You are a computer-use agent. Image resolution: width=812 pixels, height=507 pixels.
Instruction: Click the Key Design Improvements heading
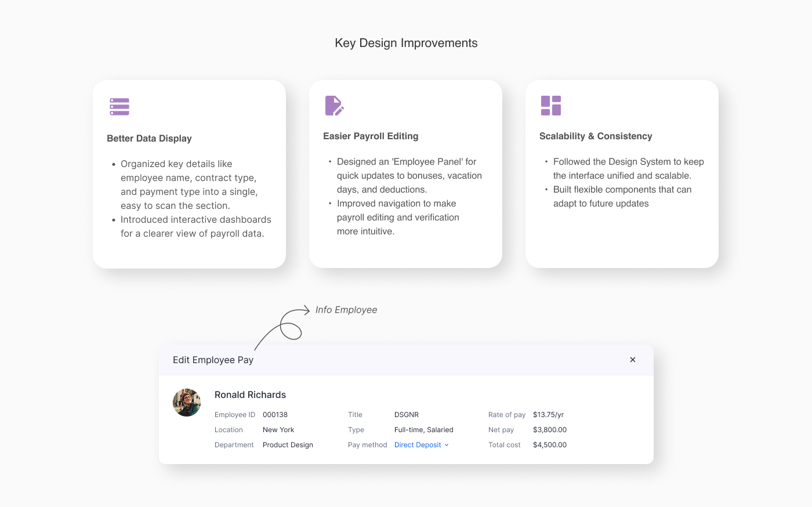(406, 43)
